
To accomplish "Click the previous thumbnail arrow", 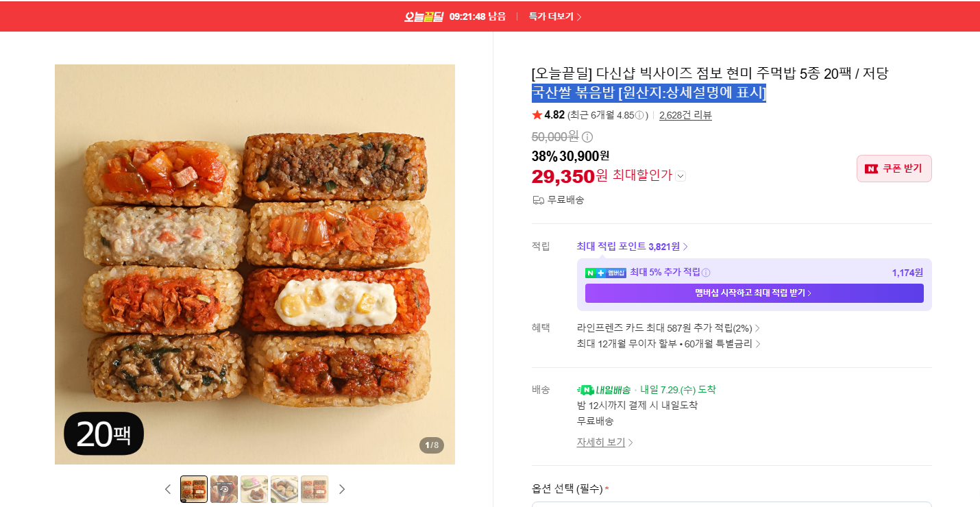I will (168, 489).
